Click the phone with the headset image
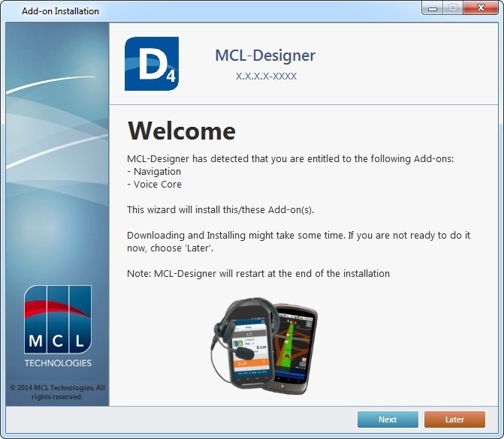 242,339
